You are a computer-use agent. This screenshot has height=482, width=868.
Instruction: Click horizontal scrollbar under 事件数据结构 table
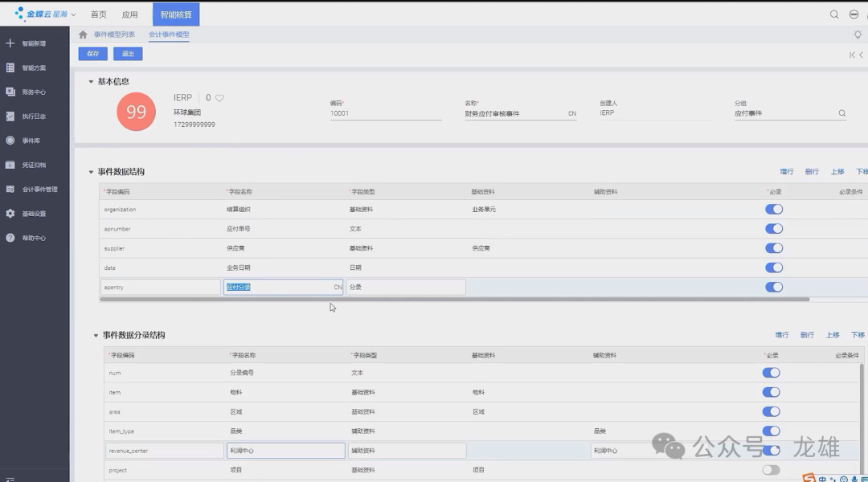click(454, 300)
